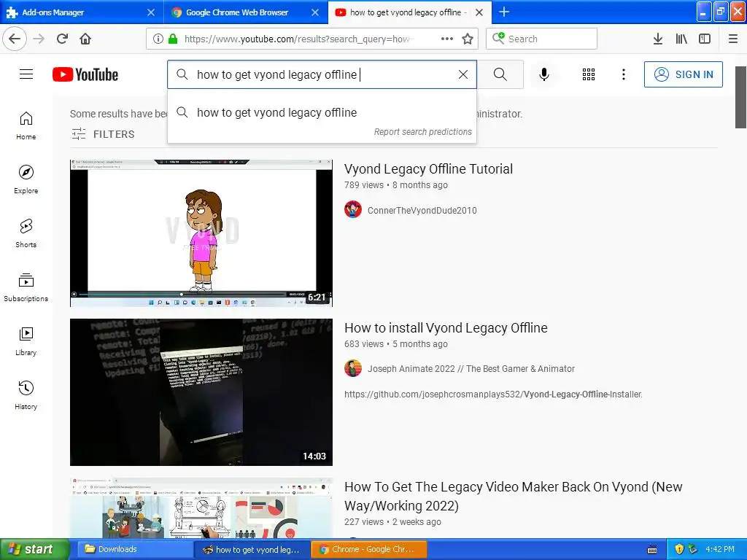View the green padlock connection details
This screenshot has width=747, height=560.
174,39
